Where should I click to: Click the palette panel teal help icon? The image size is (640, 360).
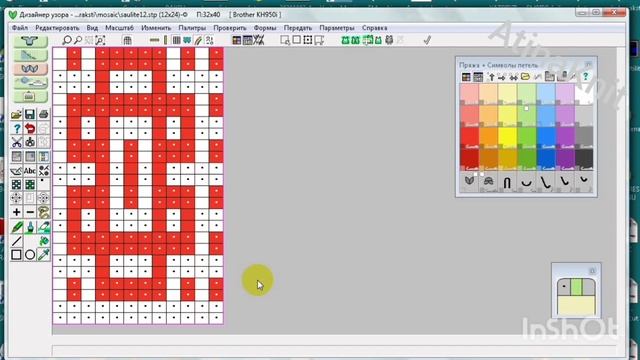585,76
